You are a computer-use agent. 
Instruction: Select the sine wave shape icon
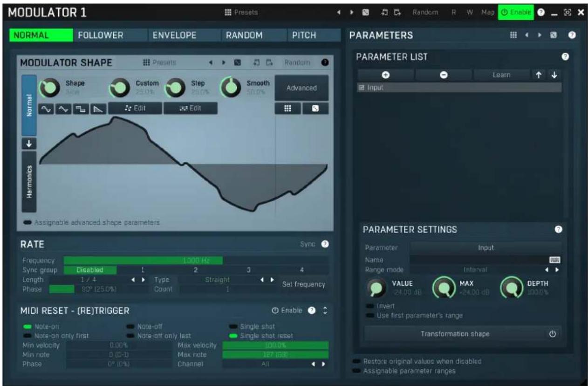click(x=46, y=108)
